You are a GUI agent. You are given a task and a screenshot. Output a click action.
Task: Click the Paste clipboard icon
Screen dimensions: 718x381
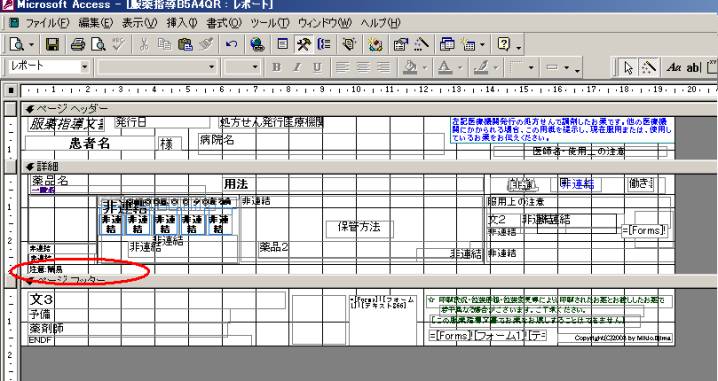coord(185,44)
